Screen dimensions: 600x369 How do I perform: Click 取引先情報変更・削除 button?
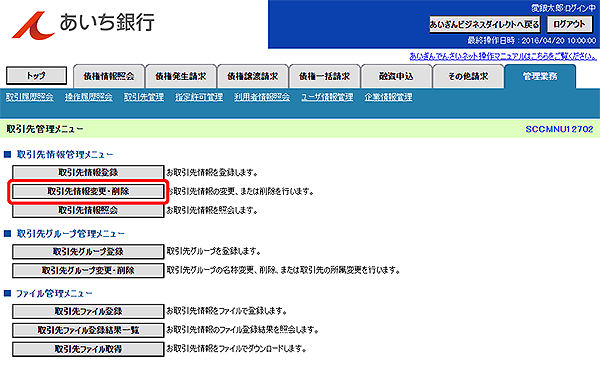click(x=88, y=191)
